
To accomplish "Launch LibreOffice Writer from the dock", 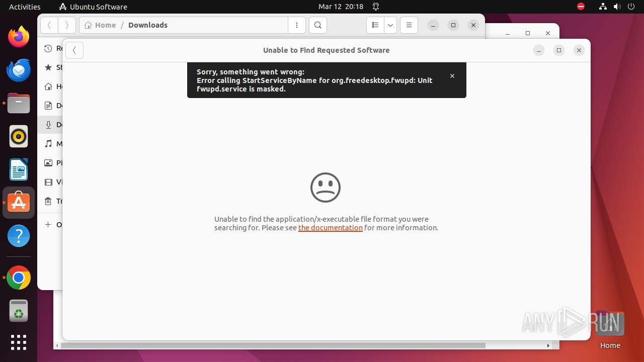I will [x=19, y=169].
